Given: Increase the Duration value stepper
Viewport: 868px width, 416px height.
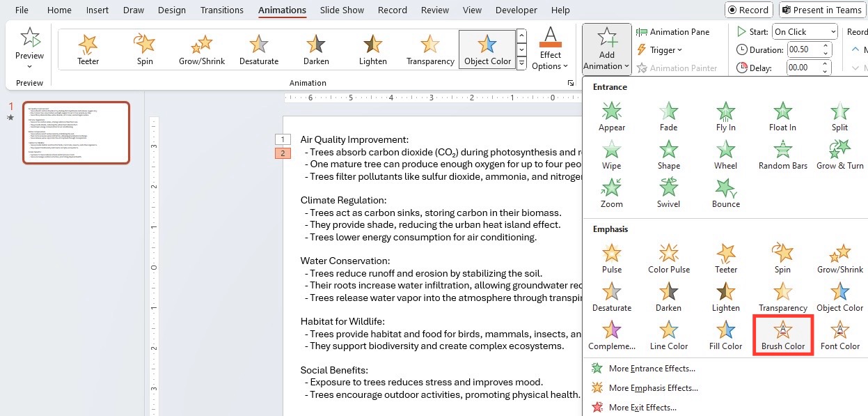Looking at the screenshot, I should [826, 46].
